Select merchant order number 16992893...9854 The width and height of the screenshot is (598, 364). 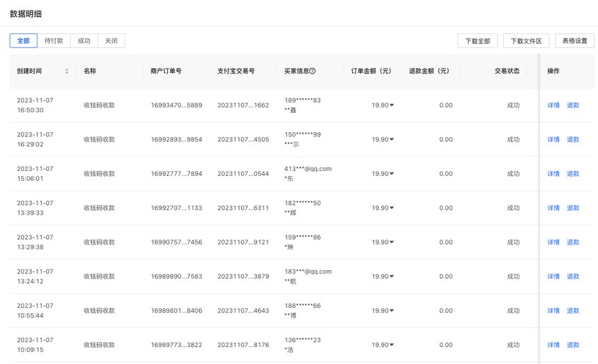tap(177, 139)
